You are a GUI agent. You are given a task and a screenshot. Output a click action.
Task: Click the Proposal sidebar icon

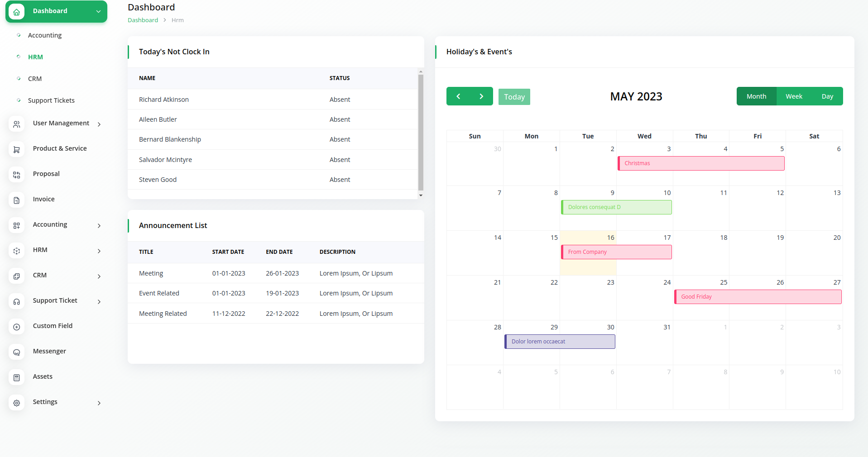point(17,175)
